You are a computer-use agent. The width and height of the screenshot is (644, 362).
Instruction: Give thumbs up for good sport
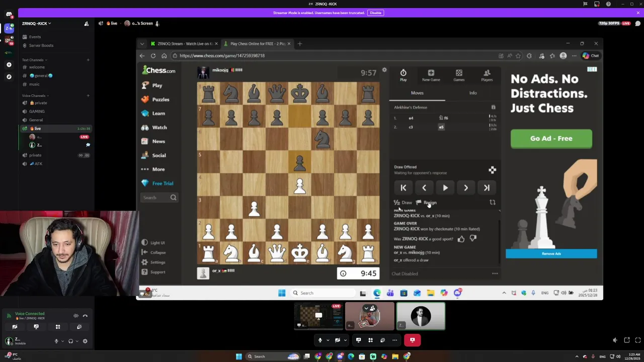461,239
